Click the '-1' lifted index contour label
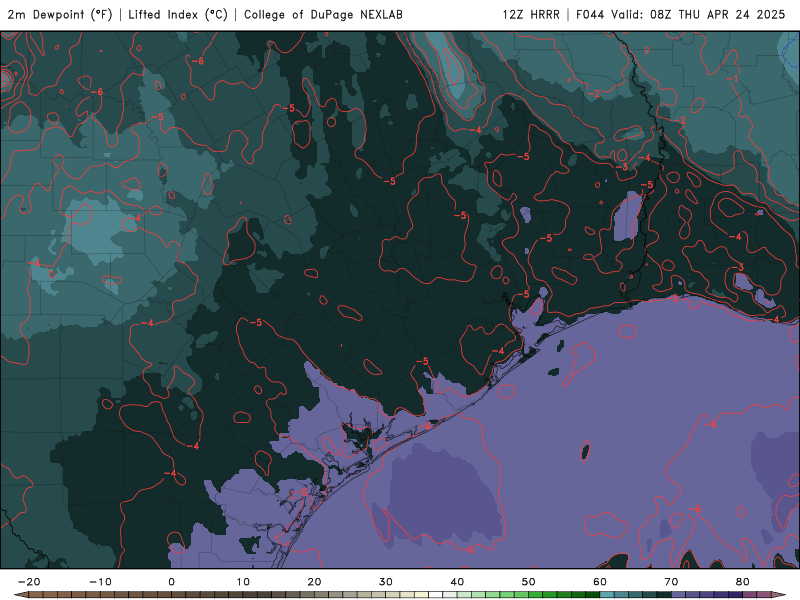Screen dimensions: 800x600 pos(732,79)
